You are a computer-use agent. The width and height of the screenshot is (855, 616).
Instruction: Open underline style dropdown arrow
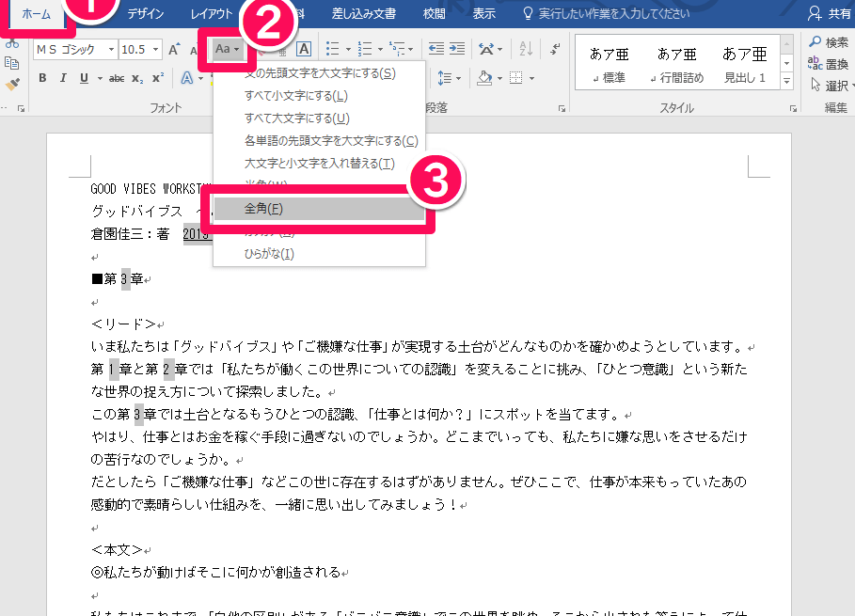tap(100, 78)
